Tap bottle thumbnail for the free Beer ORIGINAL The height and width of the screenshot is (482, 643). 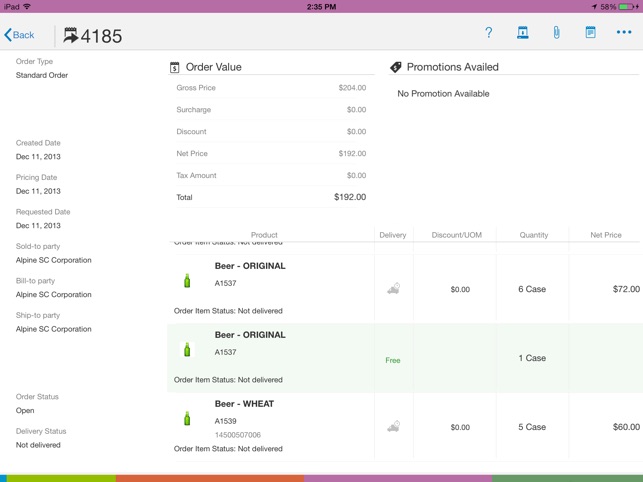[187, 350]
